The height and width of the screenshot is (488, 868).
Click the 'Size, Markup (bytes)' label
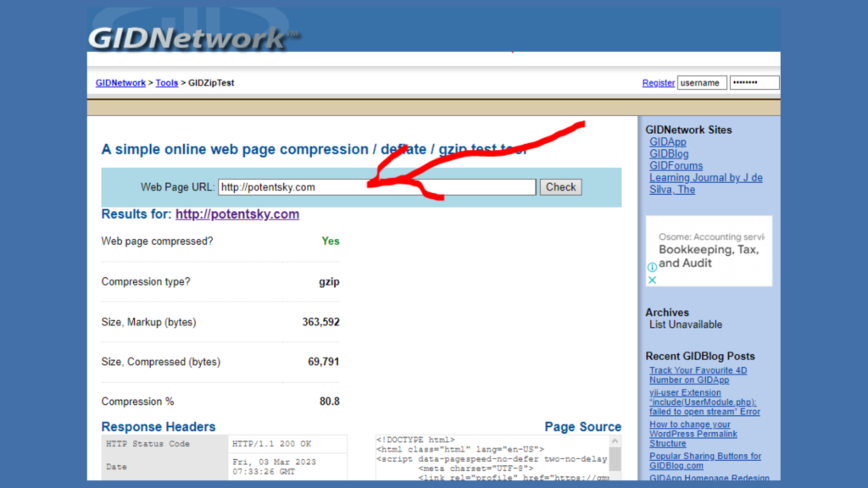(148, 322)
